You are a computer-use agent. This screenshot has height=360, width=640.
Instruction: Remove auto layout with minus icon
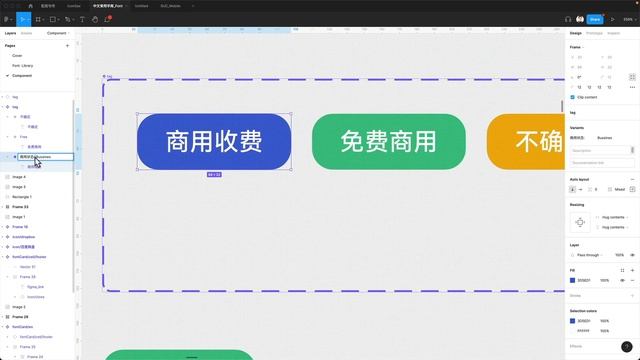632,180
